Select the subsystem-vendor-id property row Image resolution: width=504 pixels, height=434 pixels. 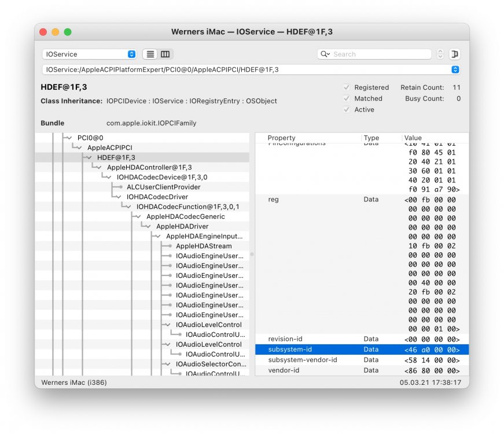[362, 360]
